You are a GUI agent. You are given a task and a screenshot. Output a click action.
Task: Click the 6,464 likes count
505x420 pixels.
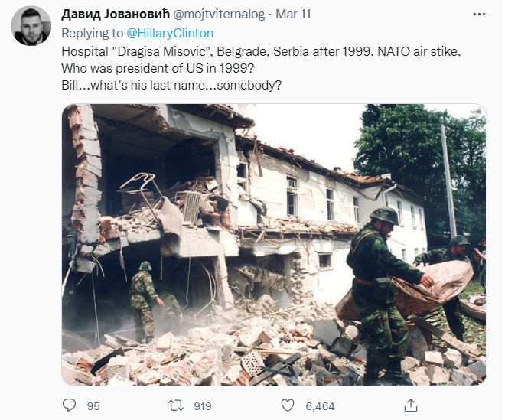320,406
